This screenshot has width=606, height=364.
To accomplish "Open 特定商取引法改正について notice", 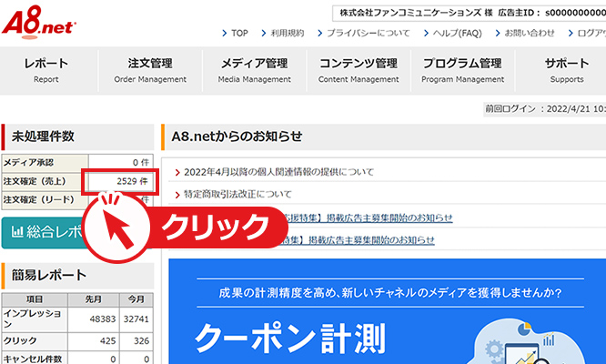I will (237, 195).
